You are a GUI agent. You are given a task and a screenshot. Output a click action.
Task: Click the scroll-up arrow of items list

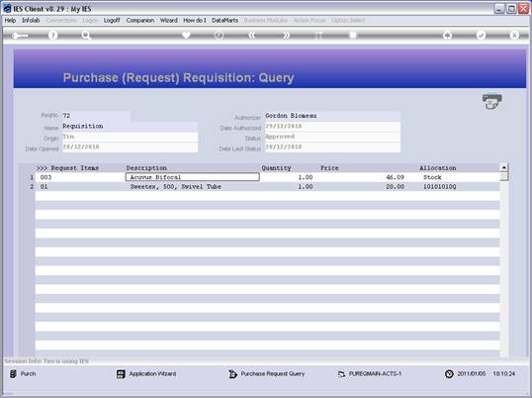click(504, 167)
